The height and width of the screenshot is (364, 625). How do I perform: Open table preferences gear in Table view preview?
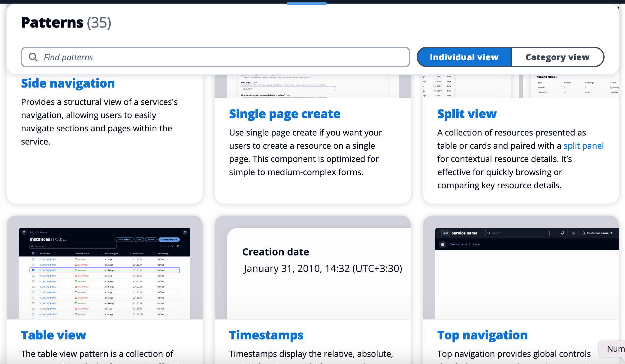[x=178, y=246]
